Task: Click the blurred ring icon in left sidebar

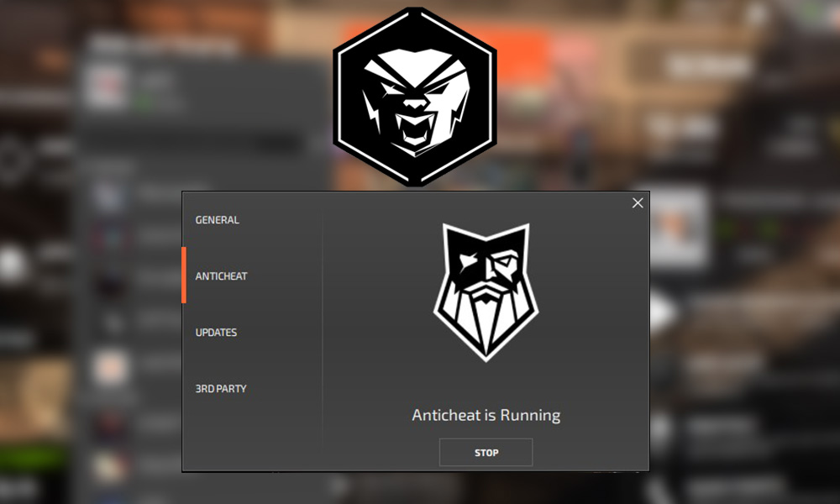Action: pos(12,160)
